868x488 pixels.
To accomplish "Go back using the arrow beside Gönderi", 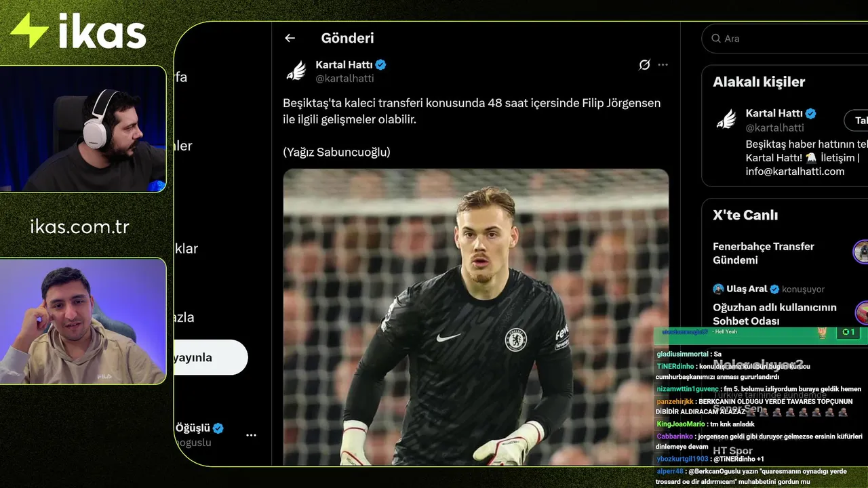I will 290,39.
